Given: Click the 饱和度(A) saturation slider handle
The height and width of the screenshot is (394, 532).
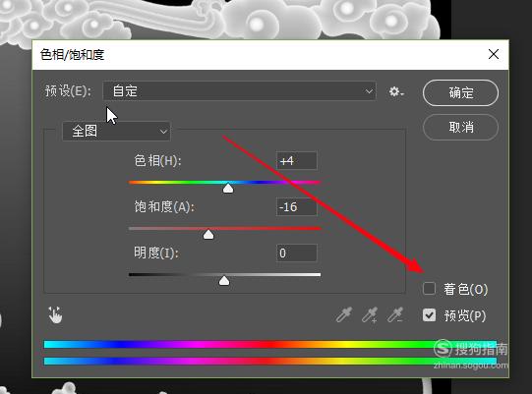Looking at the screenshot, I should pos(208,234).
